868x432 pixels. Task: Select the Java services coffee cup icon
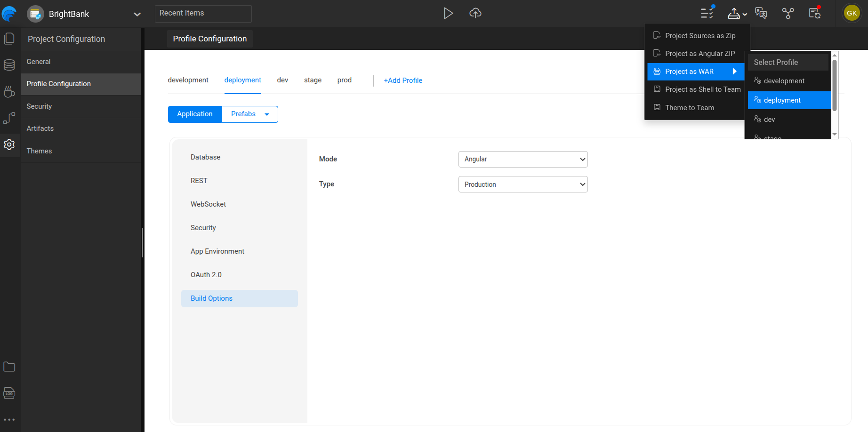9,92
